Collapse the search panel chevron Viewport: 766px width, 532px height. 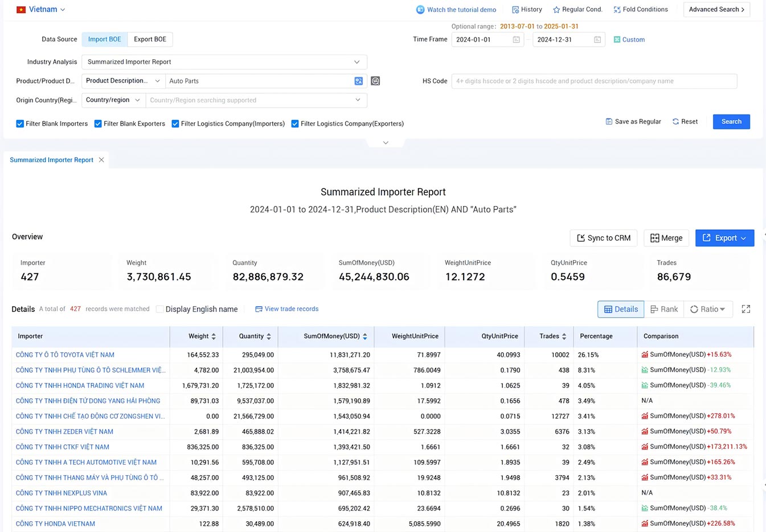[x=386, y=143]
